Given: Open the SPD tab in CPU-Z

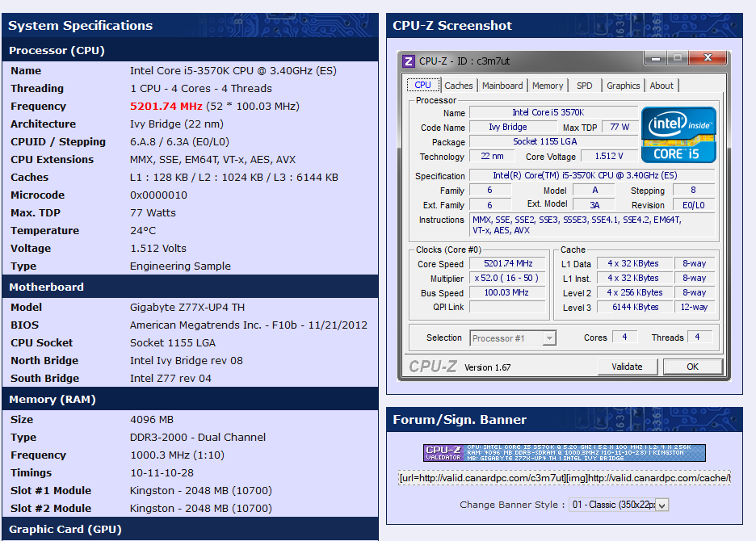Looking at the screenshot, I should coord(584,86).
